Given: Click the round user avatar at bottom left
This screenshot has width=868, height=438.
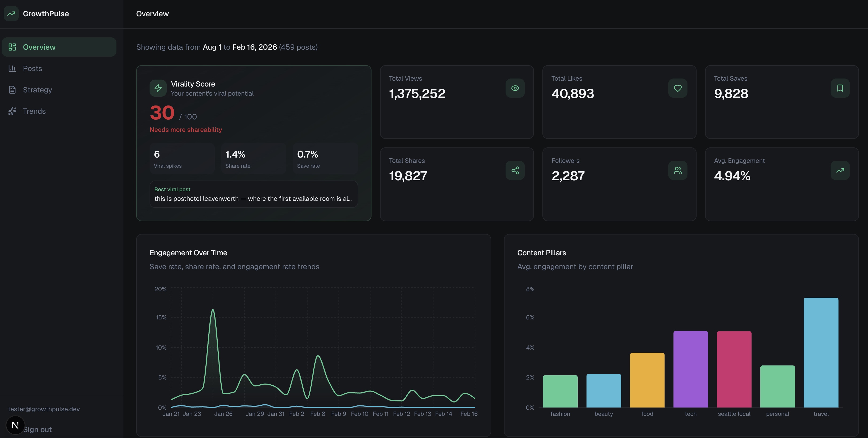Looking at the screenshot, I should [x=15, y=425].
